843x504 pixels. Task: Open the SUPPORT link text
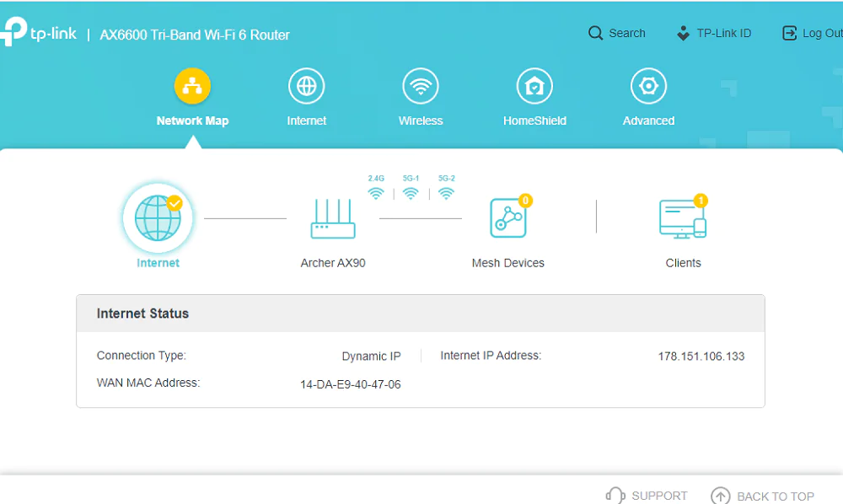pos(659,496)
